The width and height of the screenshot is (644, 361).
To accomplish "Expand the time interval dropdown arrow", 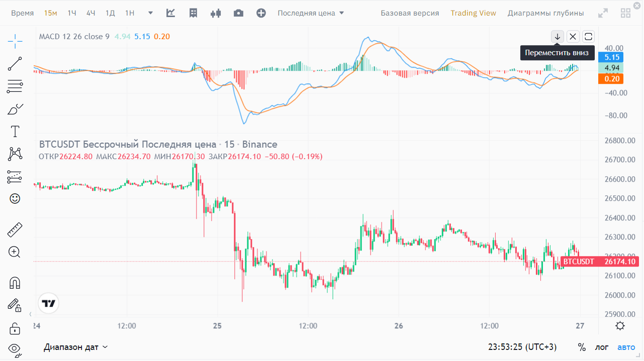I will coord(151,13).
